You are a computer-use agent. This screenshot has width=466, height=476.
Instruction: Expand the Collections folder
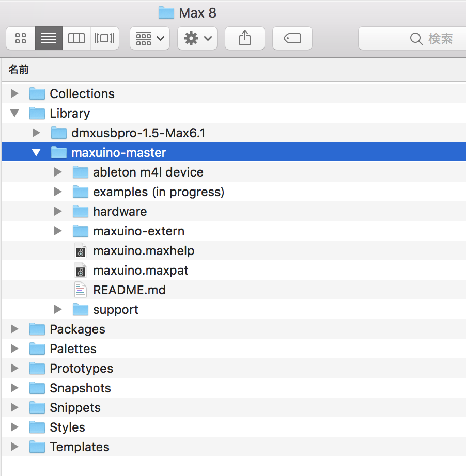14,94
